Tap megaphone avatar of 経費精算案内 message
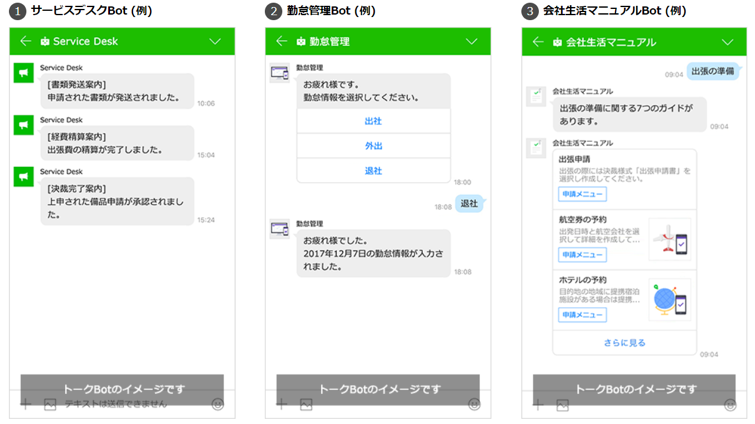Viewport: 755px width, 424px height. (24, 125)
